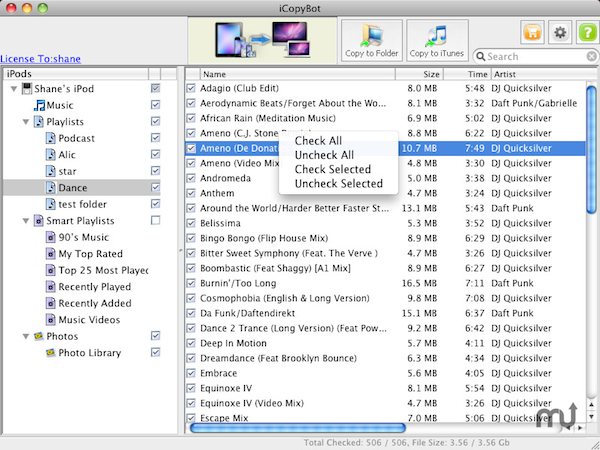Image resolution: width=600 pixels, height=450 pixels.
Task: Uncheck the Adagio (Club Edit) track checkbox
Action: pyautogui.click(x=191, y=88)
